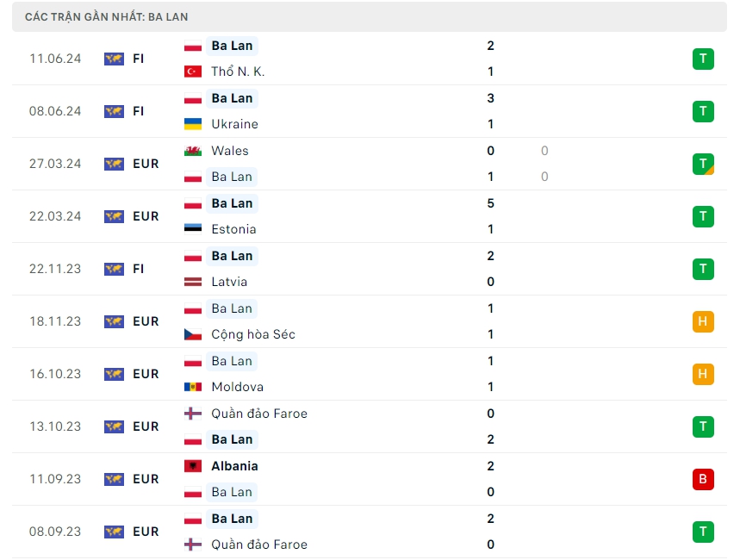740x560 pixels.
Task: Click the Turkey flag icon
Action: pos(193,72)
